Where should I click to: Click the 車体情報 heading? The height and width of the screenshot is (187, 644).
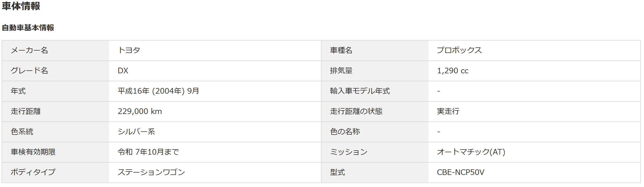click(21, 6)
